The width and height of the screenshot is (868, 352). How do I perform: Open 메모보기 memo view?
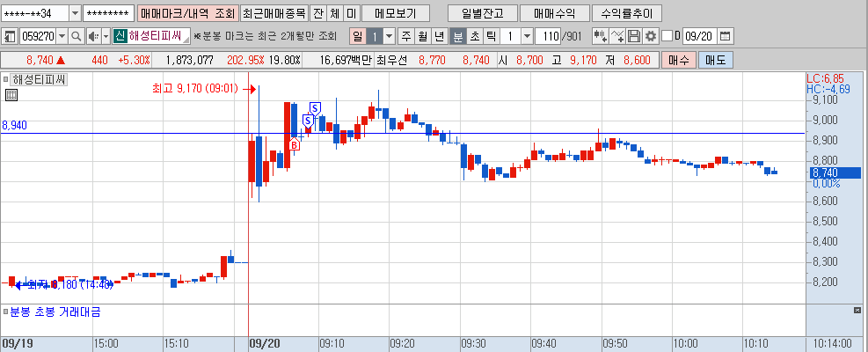click(x=395, y=13)
